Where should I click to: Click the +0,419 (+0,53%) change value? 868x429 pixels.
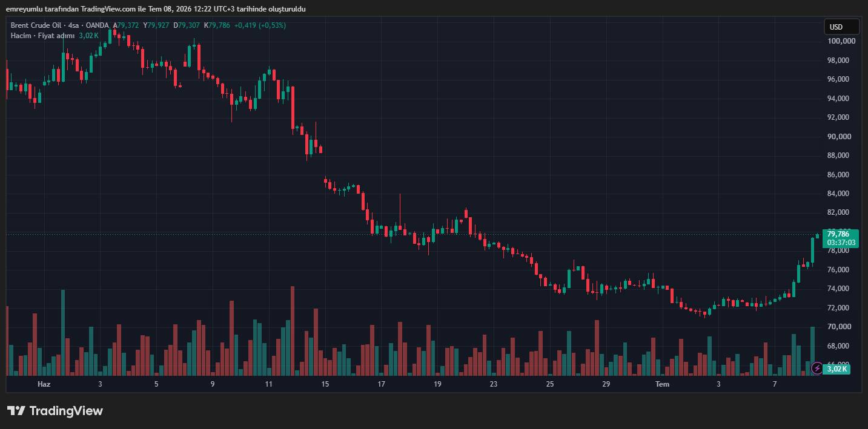pos(260,25)
